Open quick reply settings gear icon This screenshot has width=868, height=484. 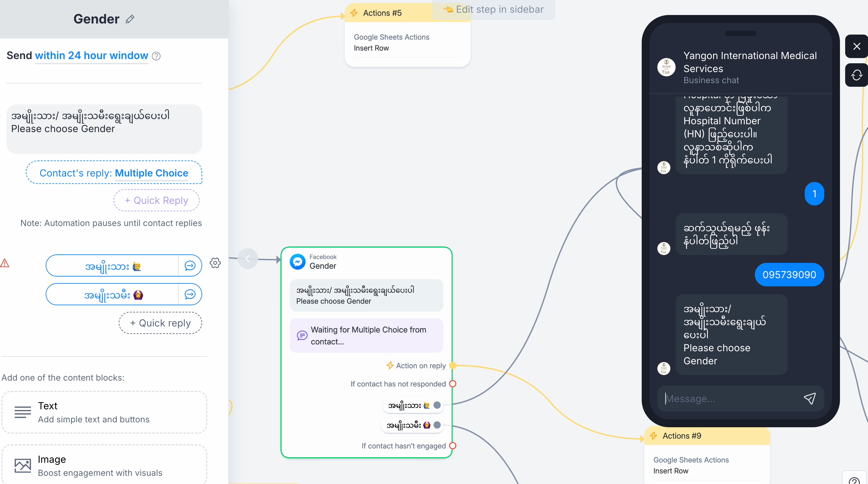coord(215,263)
